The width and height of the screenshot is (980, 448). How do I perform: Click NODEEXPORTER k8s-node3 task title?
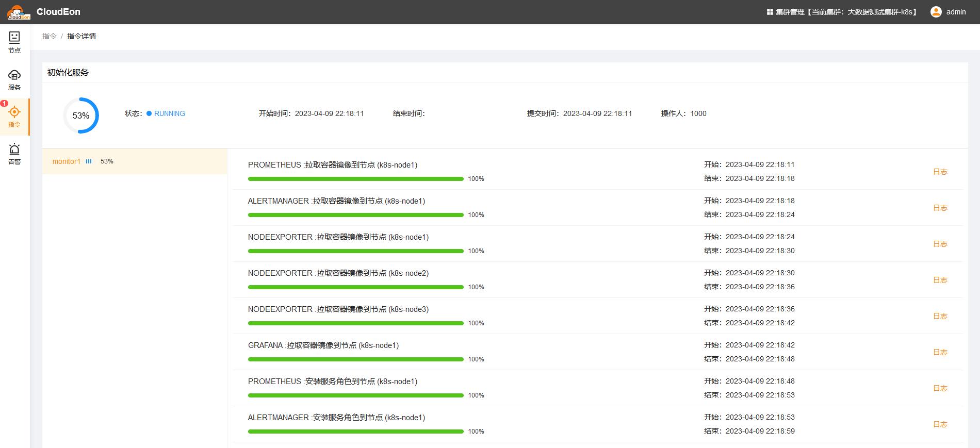tap(338, 309)
